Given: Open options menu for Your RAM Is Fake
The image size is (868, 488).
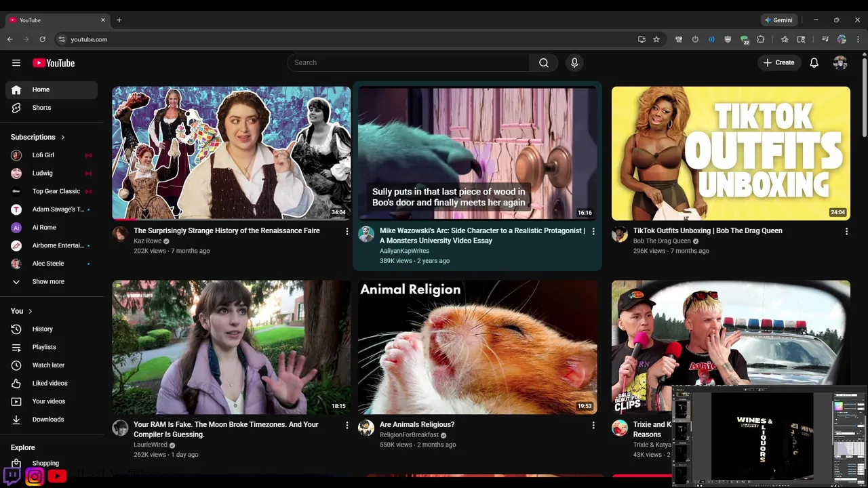Looking at the screenshot, I should (347, 426).
